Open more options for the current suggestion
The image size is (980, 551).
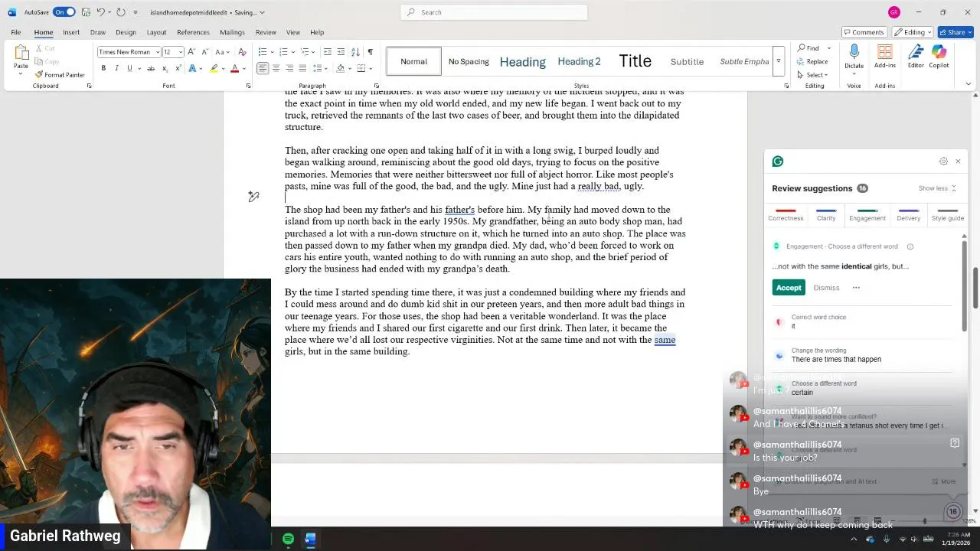856,288
